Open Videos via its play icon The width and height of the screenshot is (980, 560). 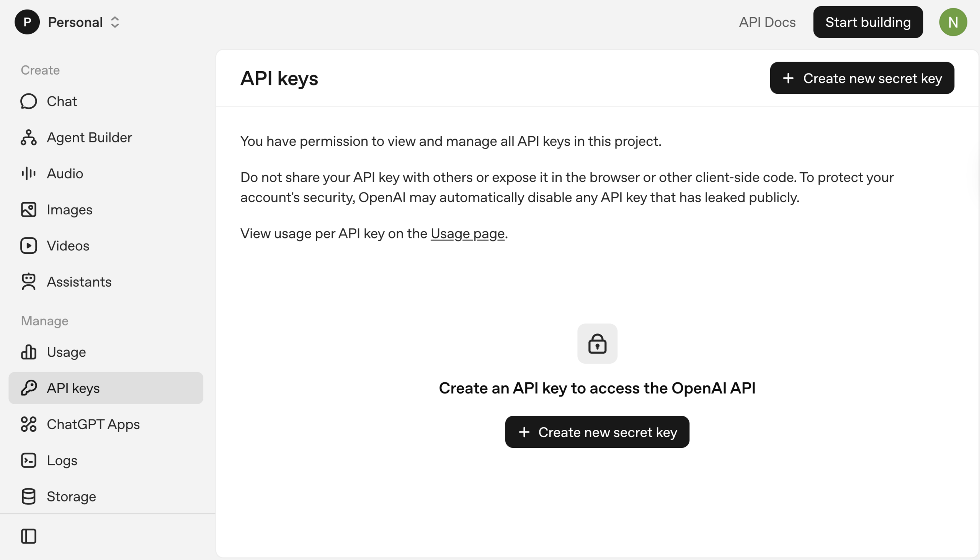28,246
